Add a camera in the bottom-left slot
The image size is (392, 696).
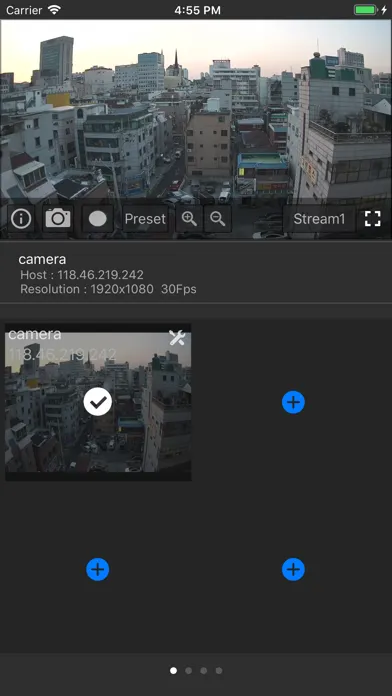pos(98,569)
